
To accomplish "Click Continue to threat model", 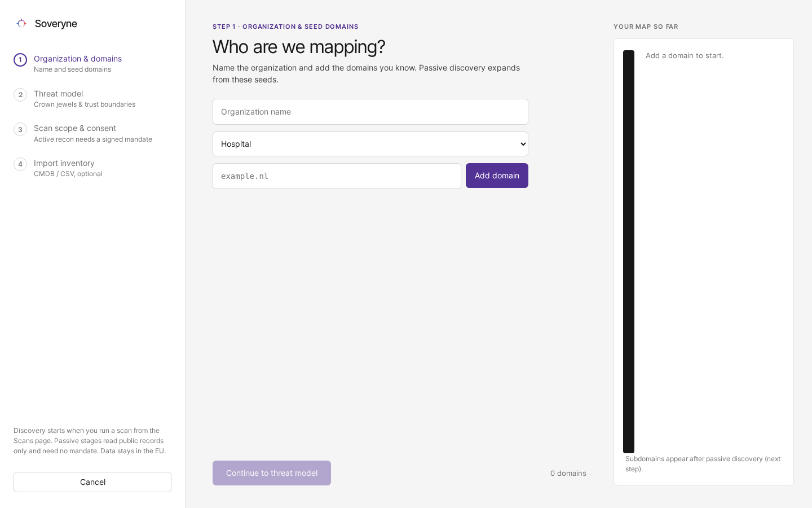I will tap(272, 473).
